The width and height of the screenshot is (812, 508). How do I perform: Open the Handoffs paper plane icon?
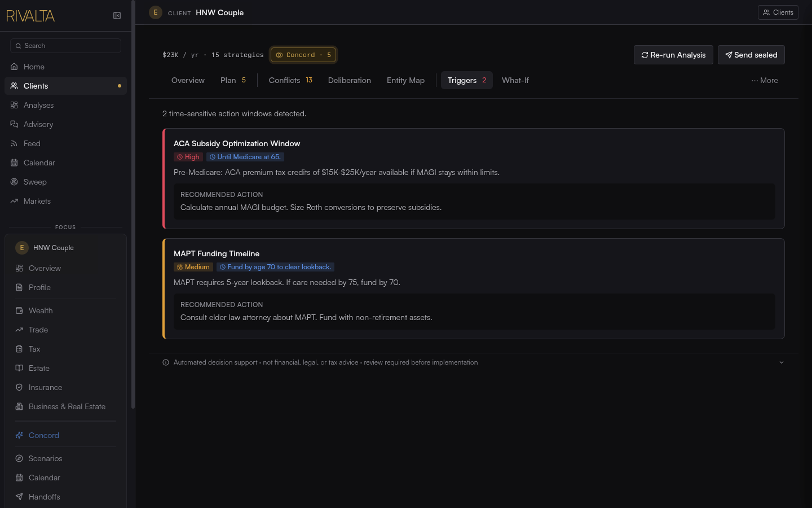click(x=19, y=497)
